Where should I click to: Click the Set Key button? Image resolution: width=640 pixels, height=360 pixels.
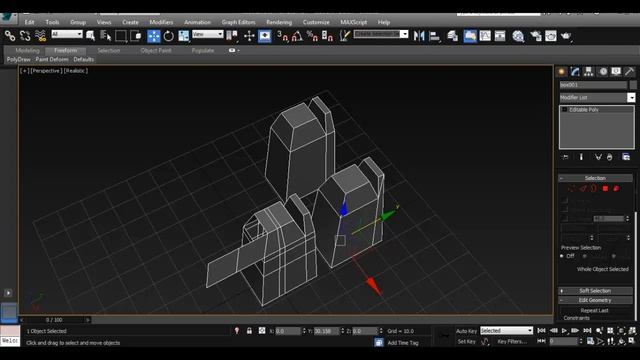tap(466, 341)
